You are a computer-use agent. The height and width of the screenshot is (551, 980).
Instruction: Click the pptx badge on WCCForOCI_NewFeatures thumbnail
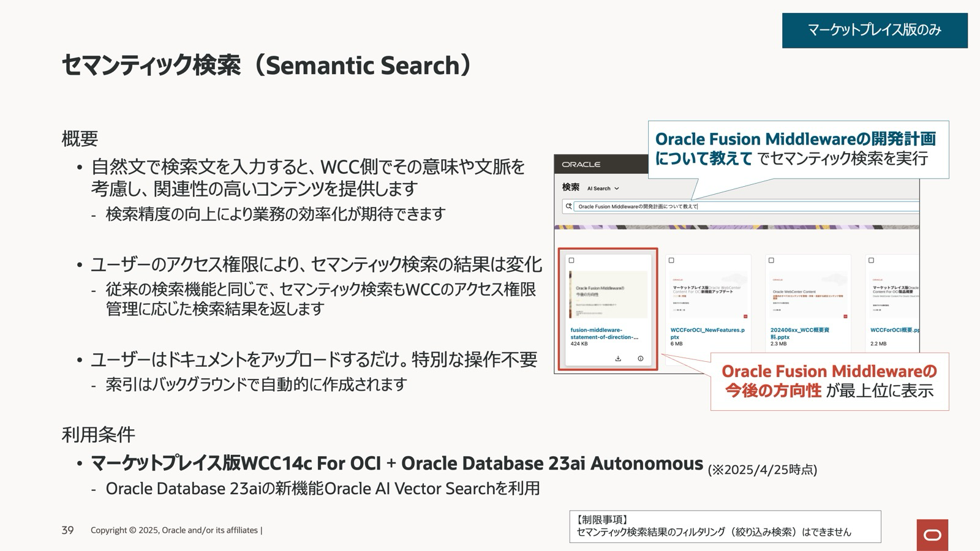coord(745,317)
